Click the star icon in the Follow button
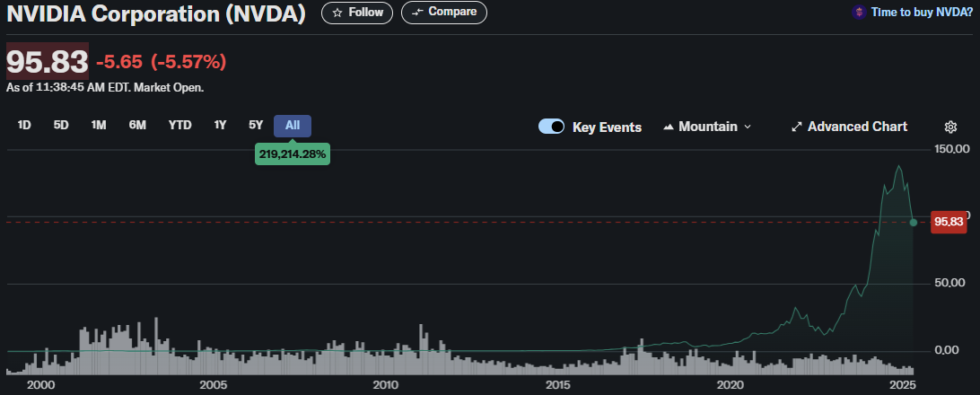The image size is (980, 395). (337, 13)
